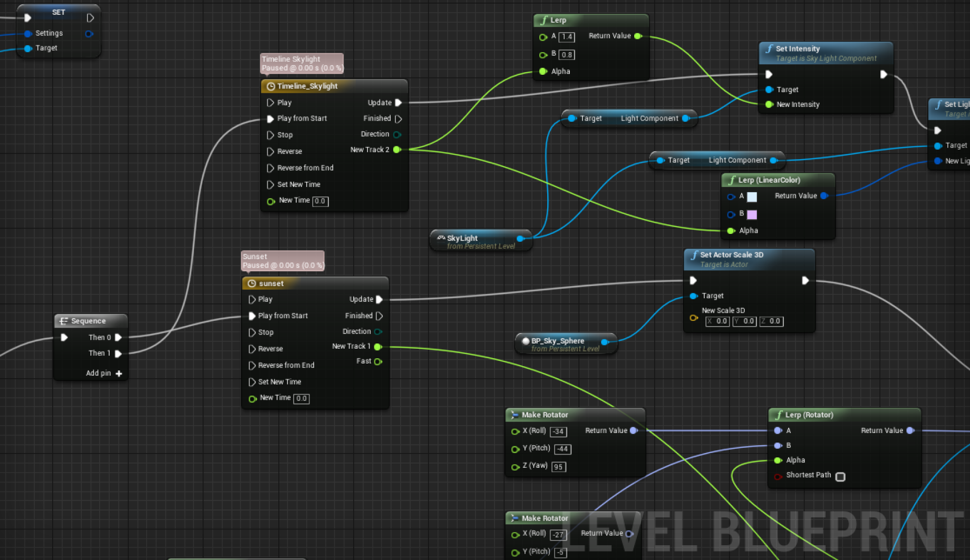Click the sunset Fast output pin
The image size is (970, 560).
click(x=378, y=361)
